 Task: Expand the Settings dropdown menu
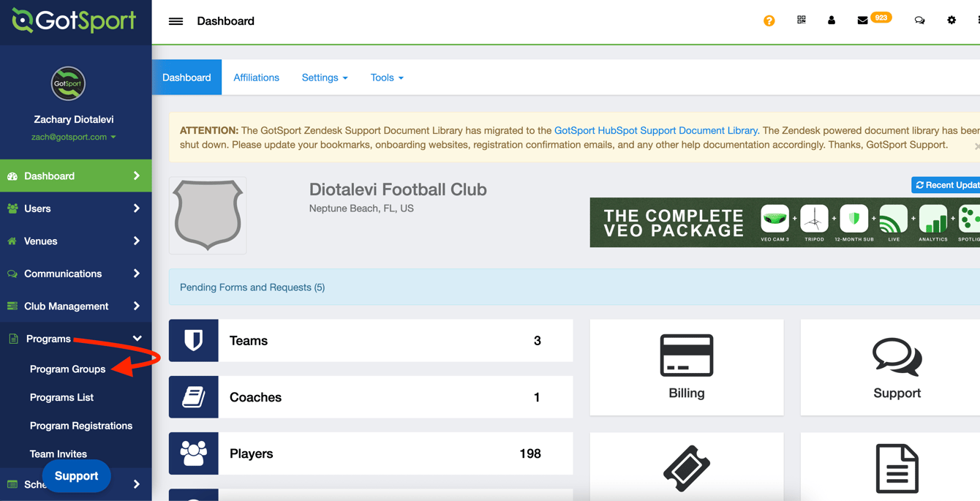[x=324, y=77]
